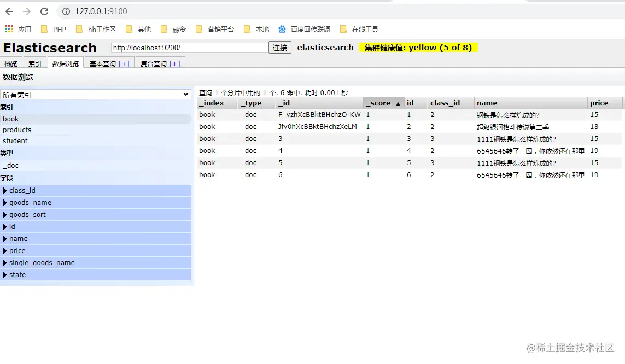Click the _id cell with value 3
This screenshot has height=364, width=625.
click(x=280, y=139)
